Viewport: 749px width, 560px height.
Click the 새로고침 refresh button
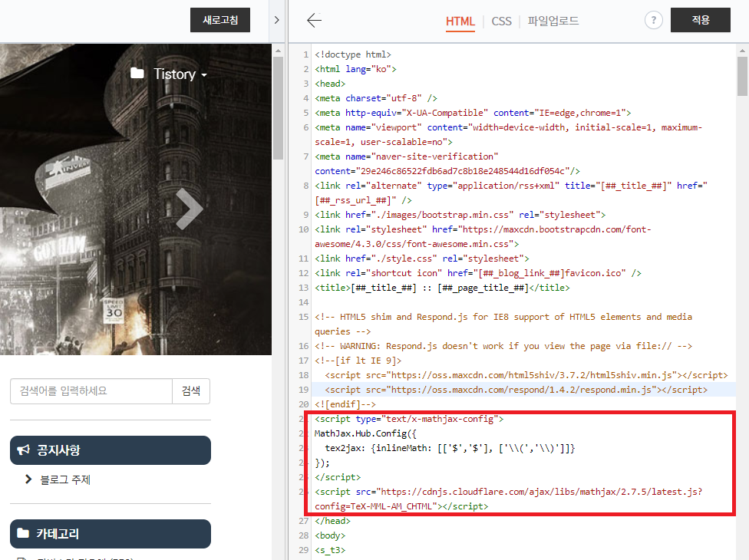pos(219,20)
